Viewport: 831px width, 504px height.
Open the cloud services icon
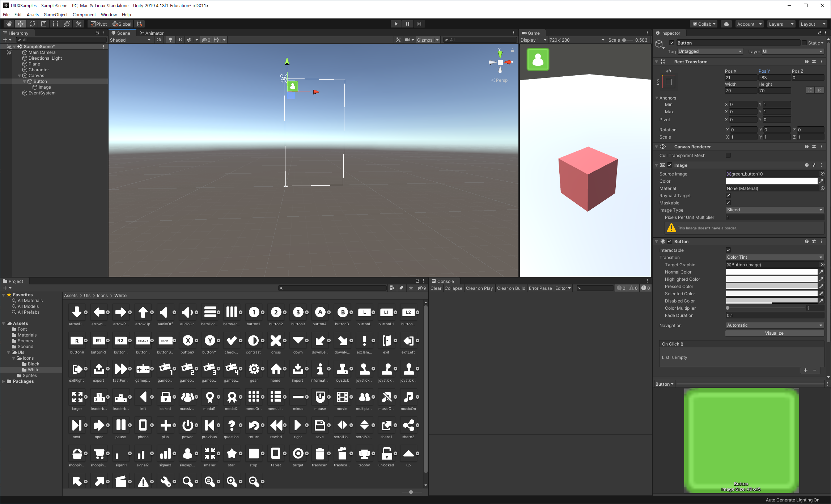[x=726, y=24]
